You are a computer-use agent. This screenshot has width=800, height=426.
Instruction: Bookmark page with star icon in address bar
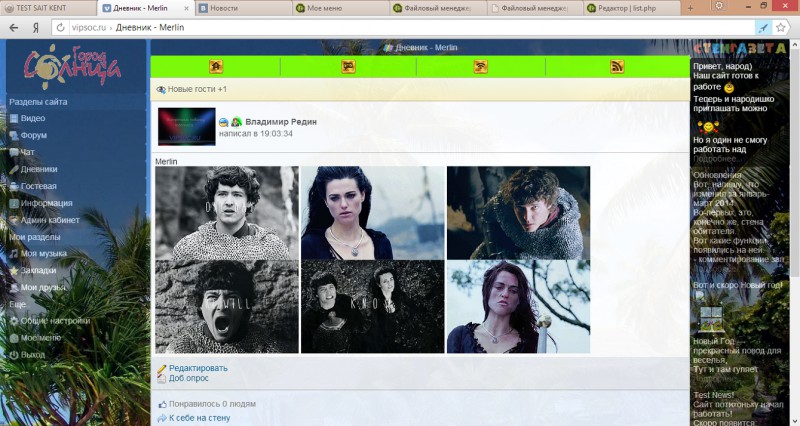tap(781, 28)
